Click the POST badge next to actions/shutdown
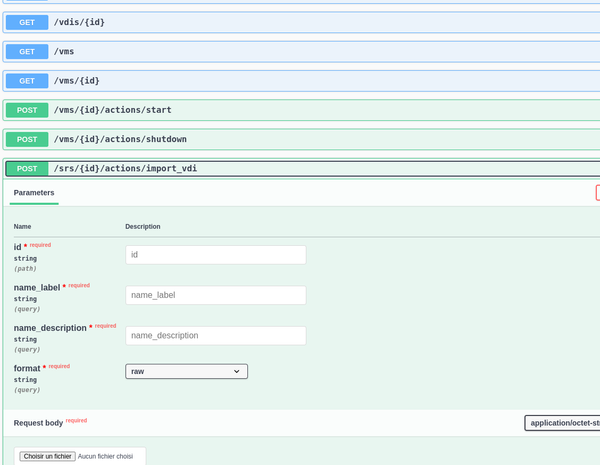 (27, 139)
